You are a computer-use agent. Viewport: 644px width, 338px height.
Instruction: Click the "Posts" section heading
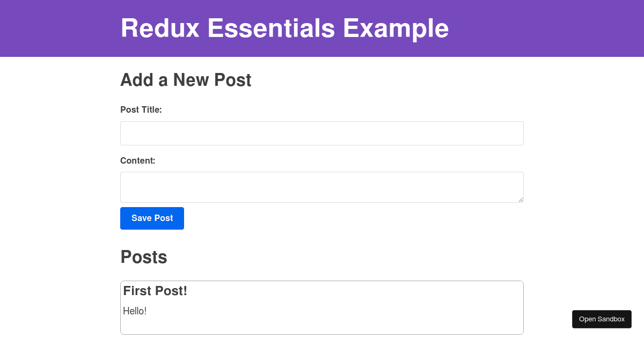pos(143,257)
